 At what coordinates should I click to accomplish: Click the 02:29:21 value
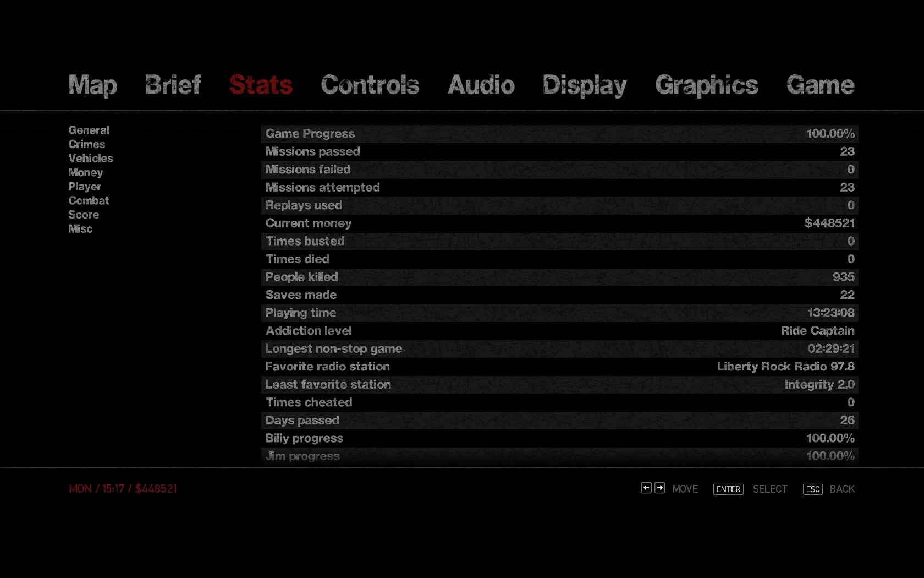pos(831,348)
